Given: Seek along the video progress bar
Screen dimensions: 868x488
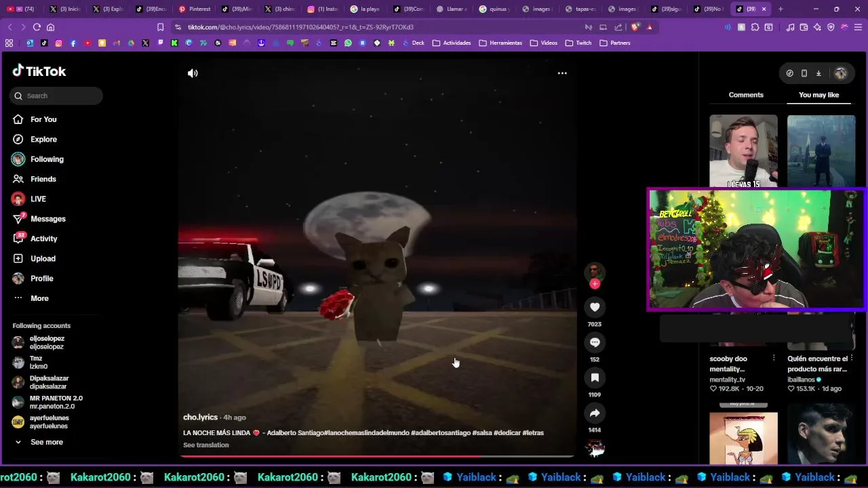Looking at the screenshot, I should coord(377,456).
